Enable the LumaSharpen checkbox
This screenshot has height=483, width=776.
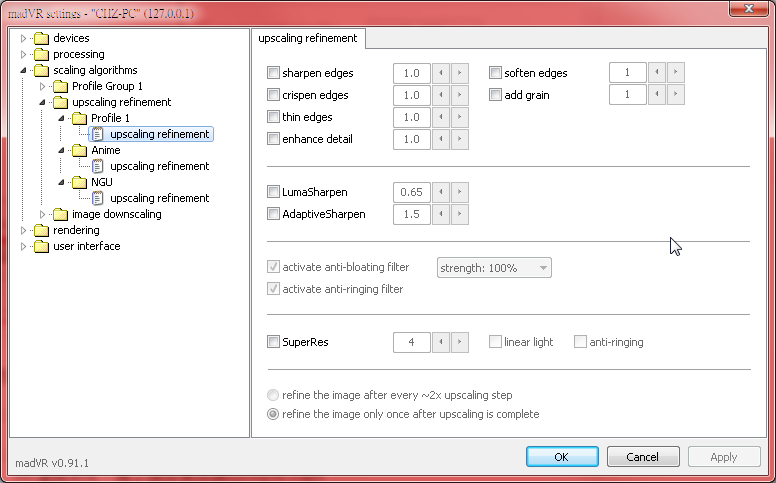(273, 192)
